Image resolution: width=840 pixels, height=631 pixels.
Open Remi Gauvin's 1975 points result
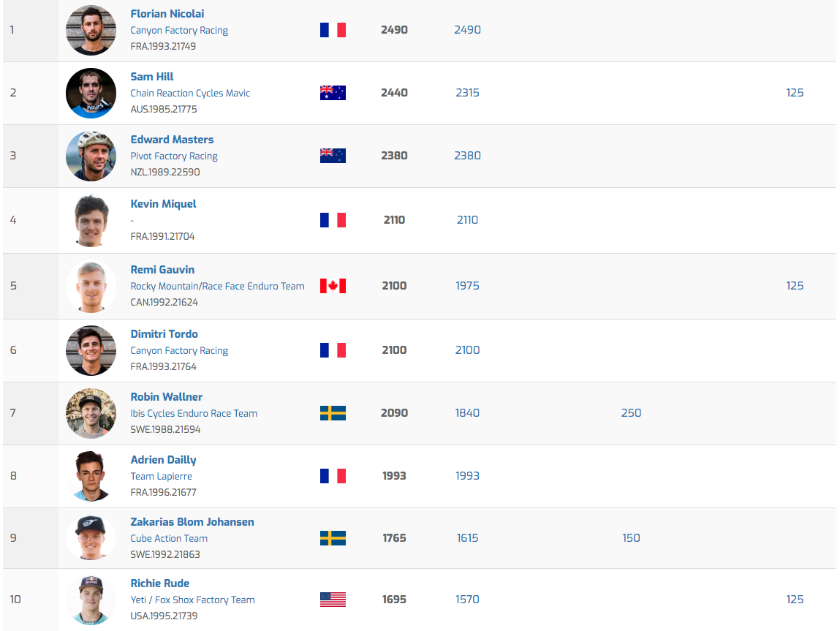coord(467,286)
